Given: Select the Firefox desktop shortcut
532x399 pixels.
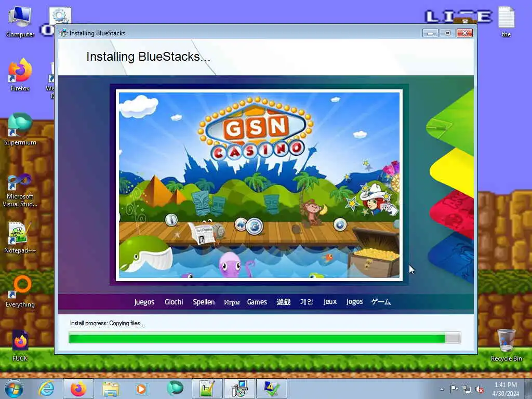Looking at the screenshot, I should [x=20, y=75].
